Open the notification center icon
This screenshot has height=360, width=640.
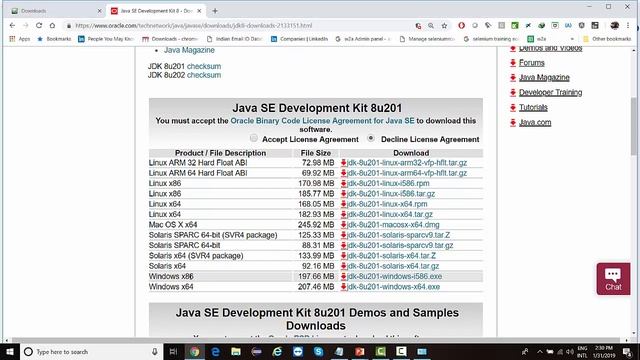(x=627, y=351)
